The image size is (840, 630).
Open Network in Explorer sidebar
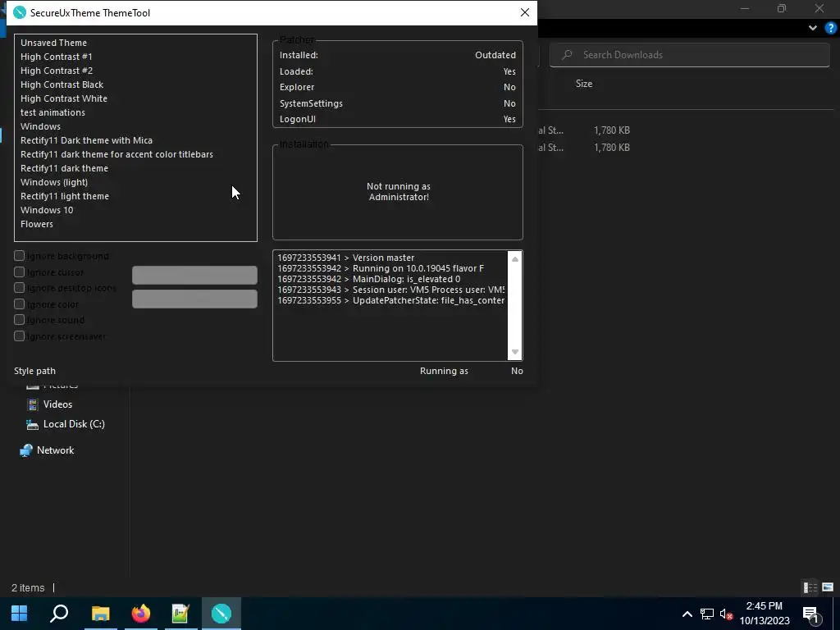click(47, 450)
